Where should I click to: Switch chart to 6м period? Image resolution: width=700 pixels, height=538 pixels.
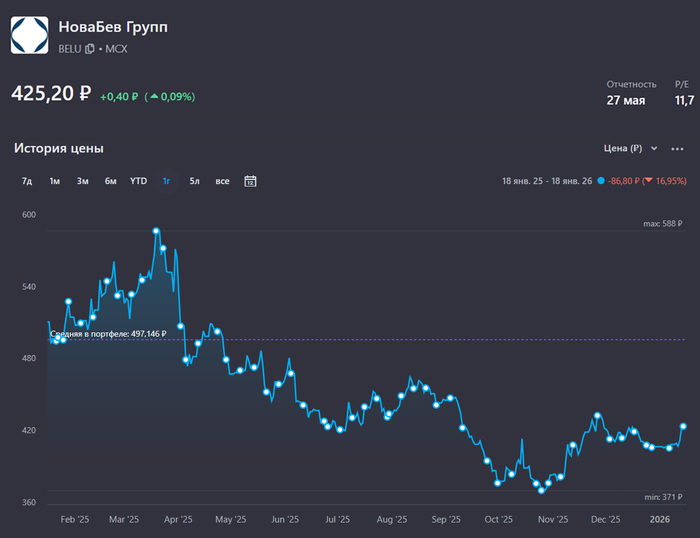pos(110,181)
